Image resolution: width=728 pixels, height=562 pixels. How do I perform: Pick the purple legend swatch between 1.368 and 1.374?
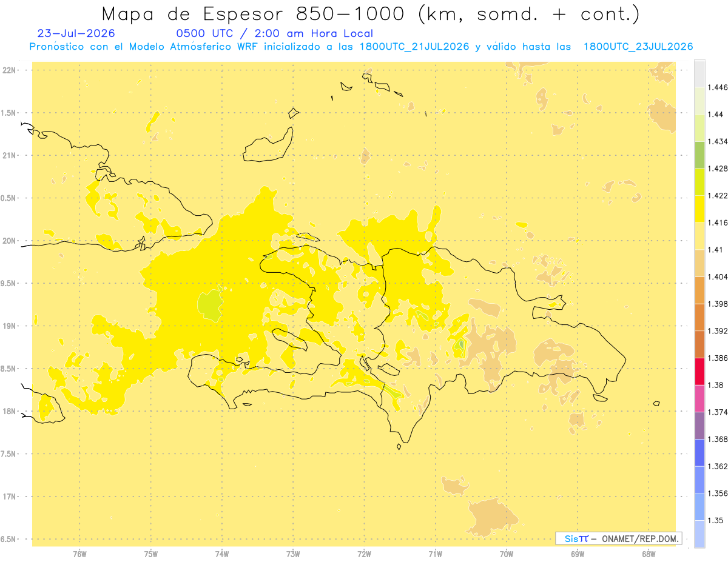(x=699, y=426)
